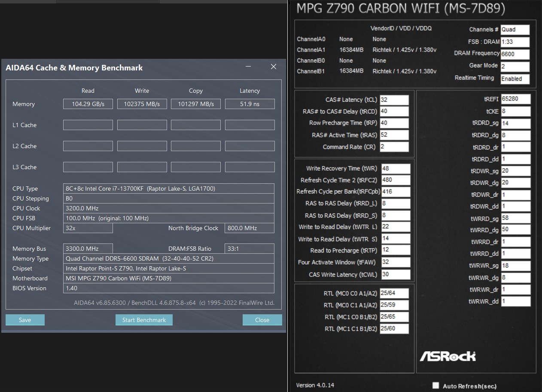Click the Memory Copy value 101297 MB/s
Screen dimensions: 542x392
click(x=196, y=104)
